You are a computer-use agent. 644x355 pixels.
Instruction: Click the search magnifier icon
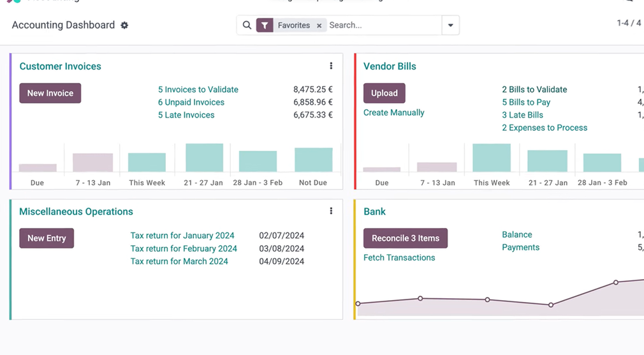pyautogui.click(x=247, y=26)
